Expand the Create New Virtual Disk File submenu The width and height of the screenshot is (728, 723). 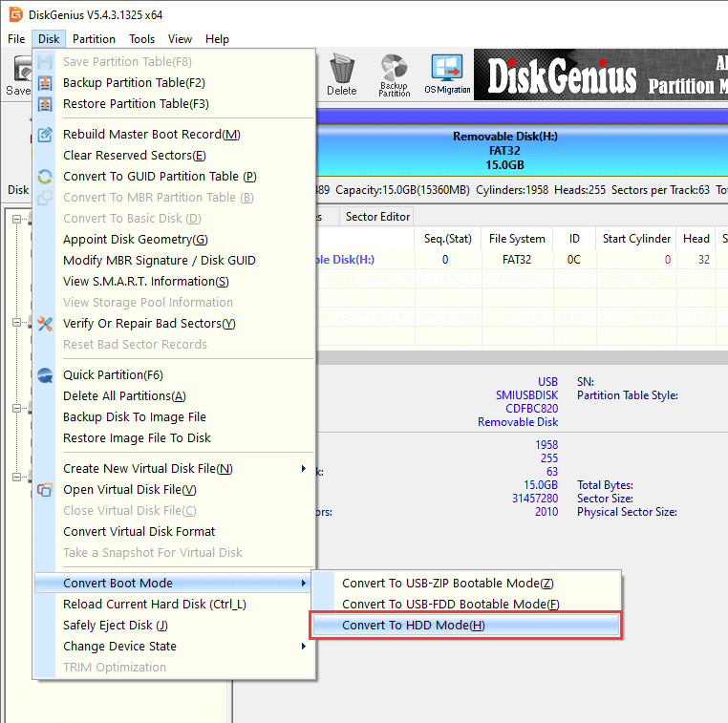(x=304, y=469)
